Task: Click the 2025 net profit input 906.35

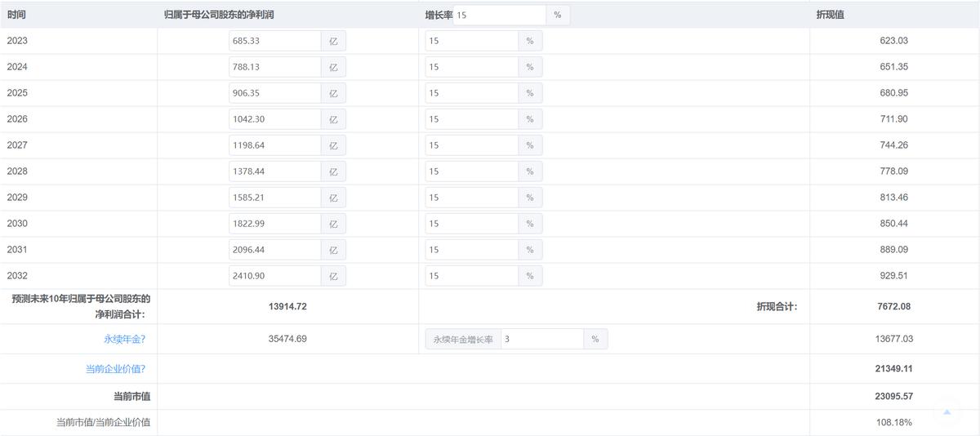Action: click(x=274, y=93)
